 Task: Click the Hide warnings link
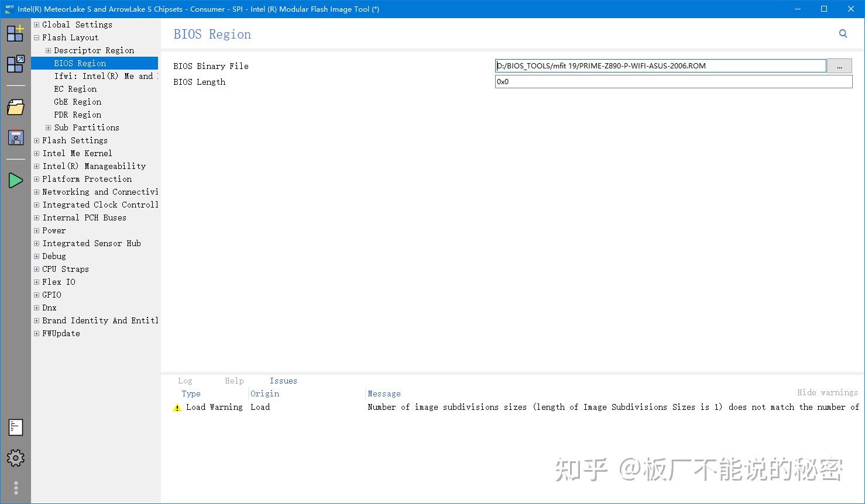[827, 392]
